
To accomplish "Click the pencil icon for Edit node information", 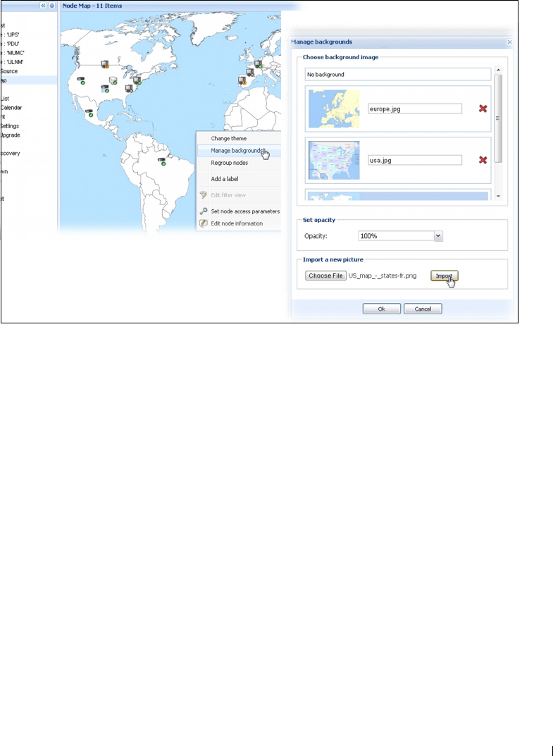I will pyautogui.click(x=204, y=223).
